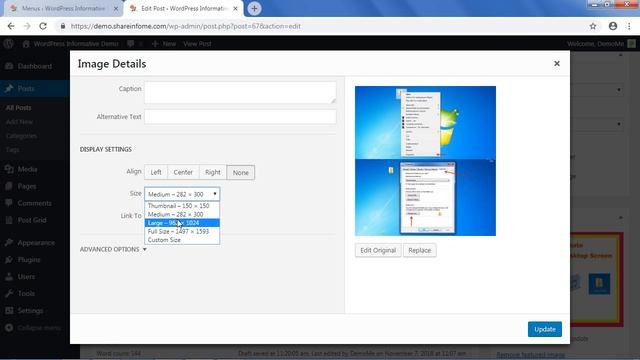The height and width of the screenshot is (360, 640).
Task: Bookmark this page with star icon
Action: [593, 26]
